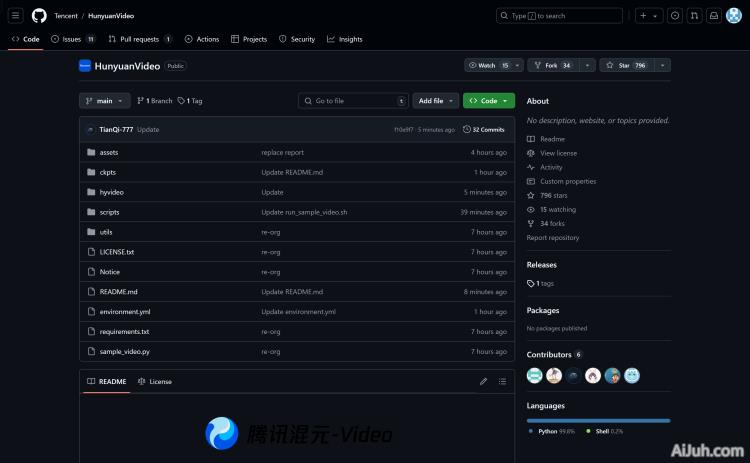This screenshot has height=463, width=750.
Task: Open the sample_video.py file
Action: [x=124, y=352]
